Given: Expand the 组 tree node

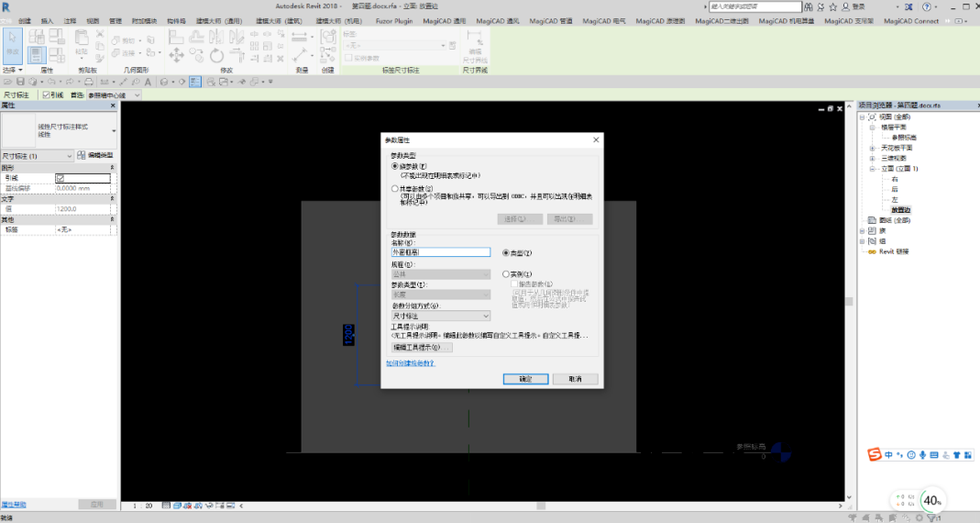Looking at the screenshot, I should (x=863, y=241).
